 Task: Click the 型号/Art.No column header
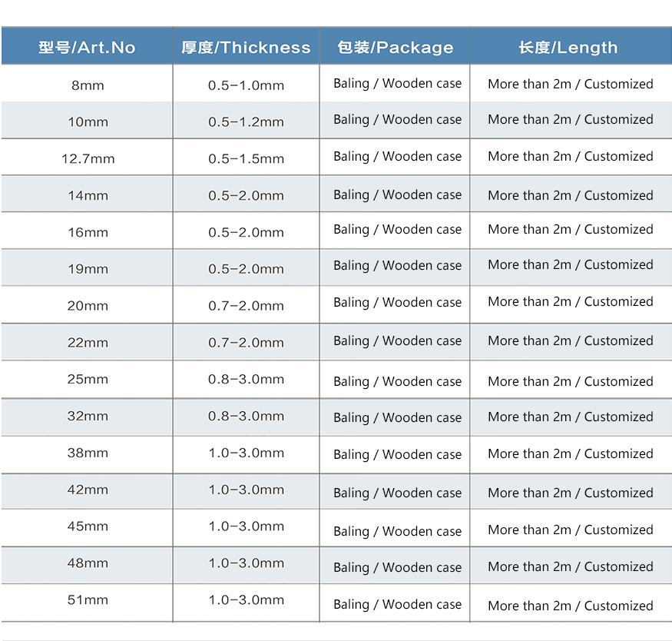point(87,47)
